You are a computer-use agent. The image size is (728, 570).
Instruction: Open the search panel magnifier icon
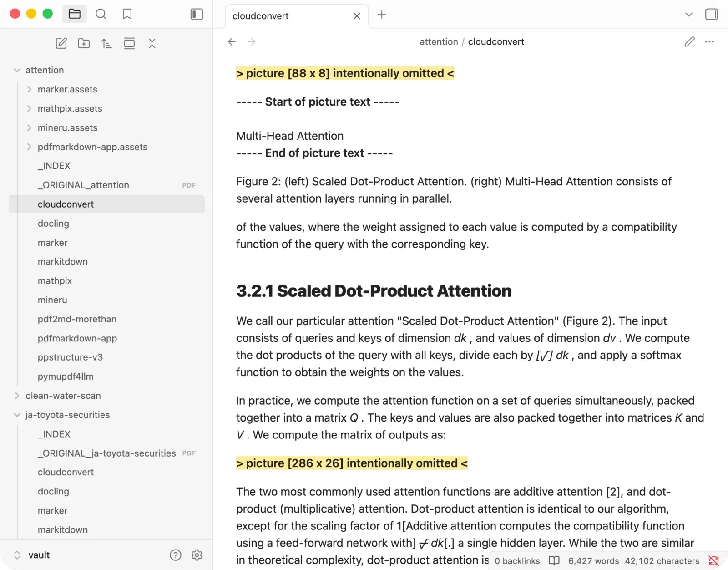pyautogui.click(x=101, y=14)
